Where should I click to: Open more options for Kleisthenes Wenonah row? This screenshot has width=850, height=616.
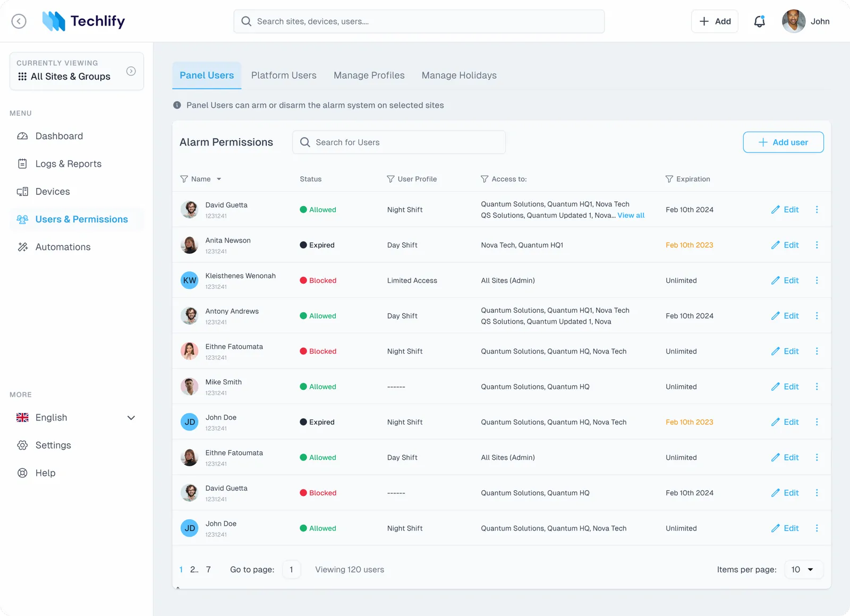pos(817,280)
